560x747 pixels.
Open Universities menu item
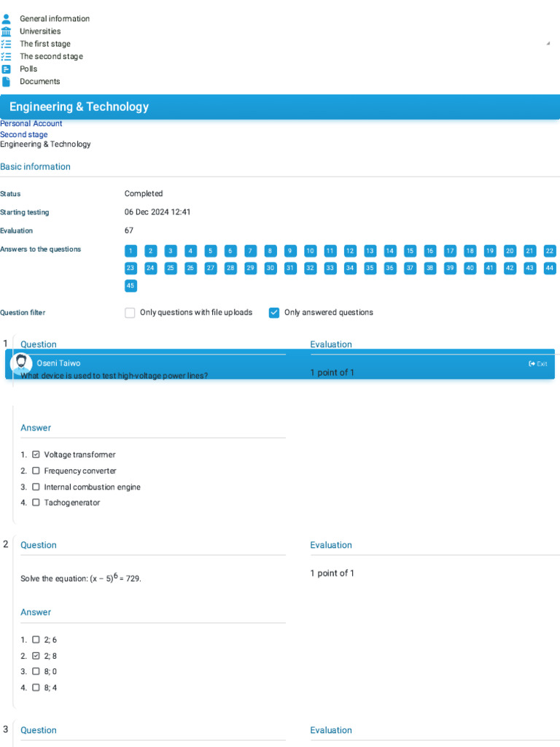point(41,31)
